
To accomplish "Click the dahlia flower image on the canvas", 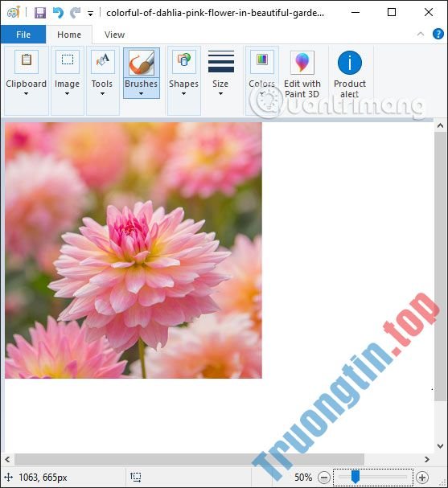I will tap(134, 250).
